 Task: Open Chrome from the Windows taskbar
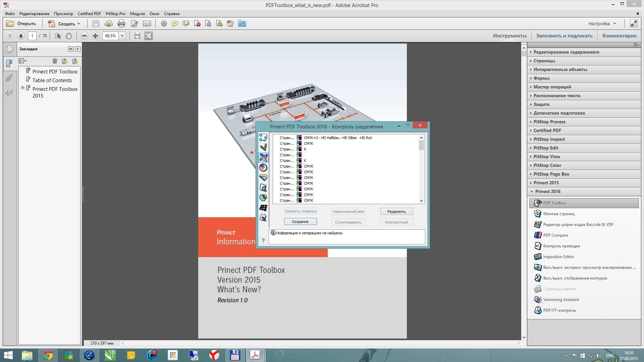click(x=48, y=355)
